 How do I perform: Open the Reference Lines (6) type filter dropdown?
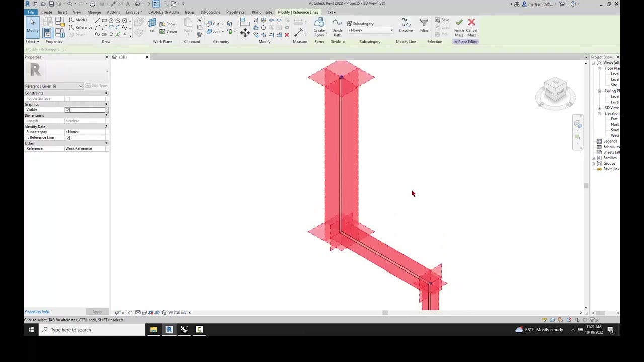click(53, 86)
